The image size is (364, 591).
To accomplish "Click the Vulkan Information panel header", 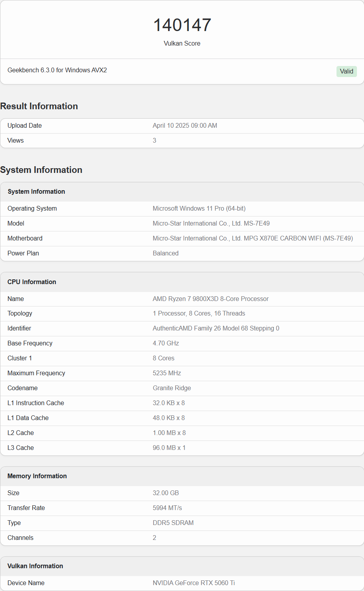I will [35, 566].
